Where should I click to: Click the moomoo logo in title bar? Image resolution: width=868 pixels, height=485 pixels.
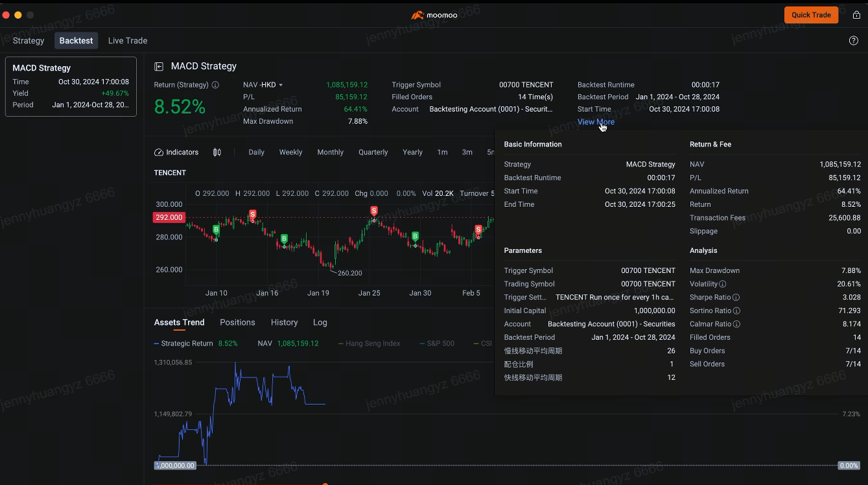(434, 15)
